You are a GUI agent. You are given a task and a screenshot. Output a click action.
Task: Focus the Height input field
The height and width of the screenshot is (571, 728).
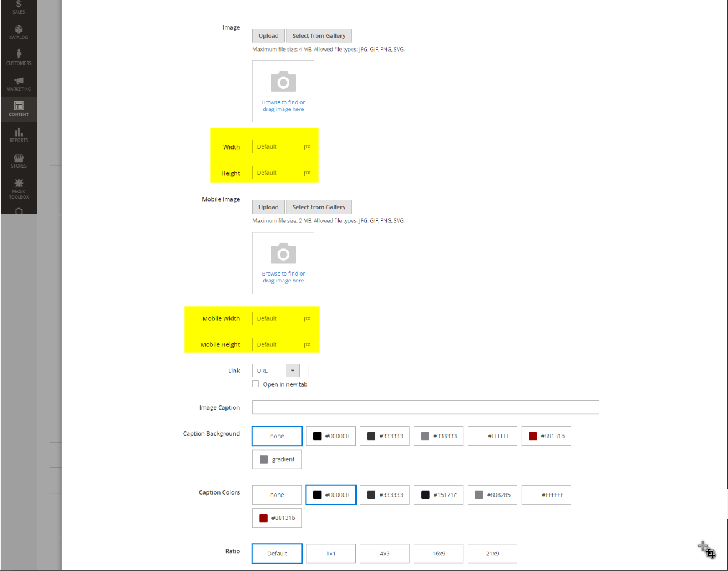tap(283, 173)
